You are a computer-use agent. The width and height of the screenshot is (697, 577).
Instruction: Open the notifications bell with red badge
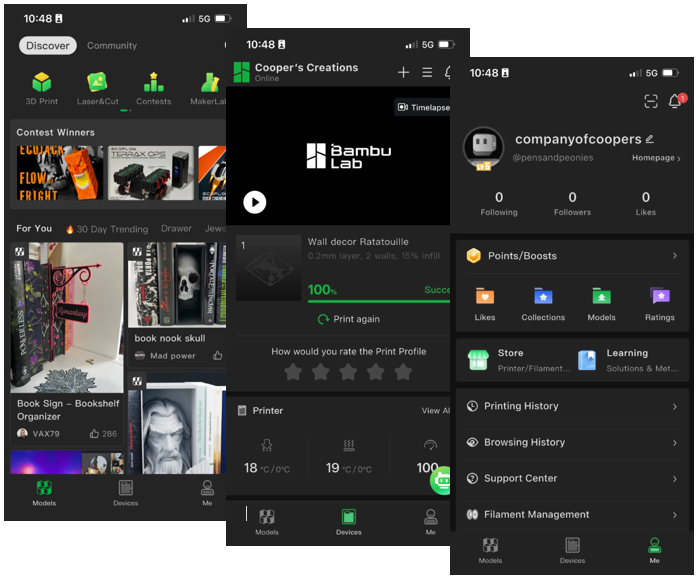pos(676,102)
